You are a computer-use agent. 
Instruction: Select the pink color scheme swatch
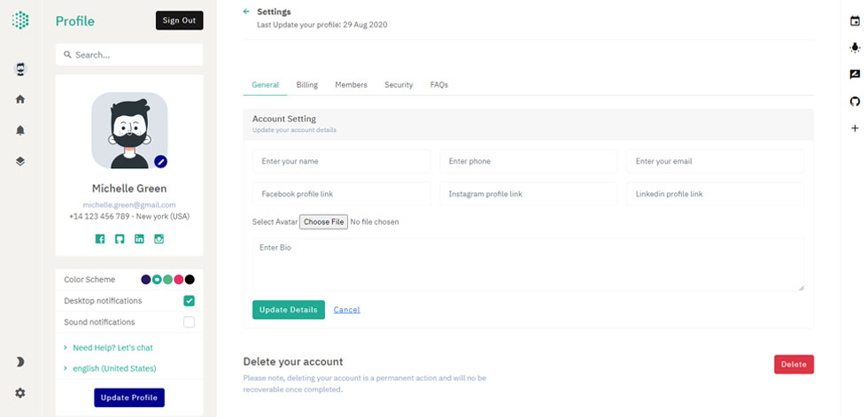(x=179, y=280)
